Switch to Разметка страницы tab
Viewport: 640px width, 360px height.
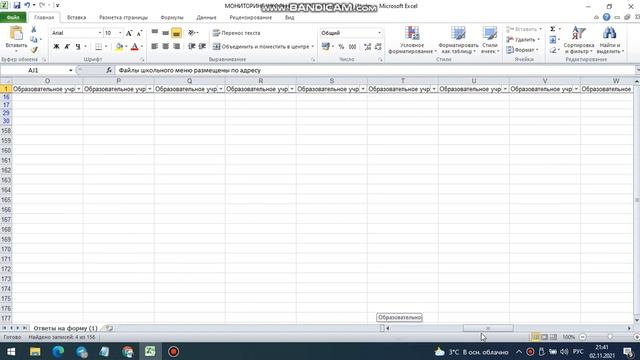pyautogui.click(x=123, y=18)
